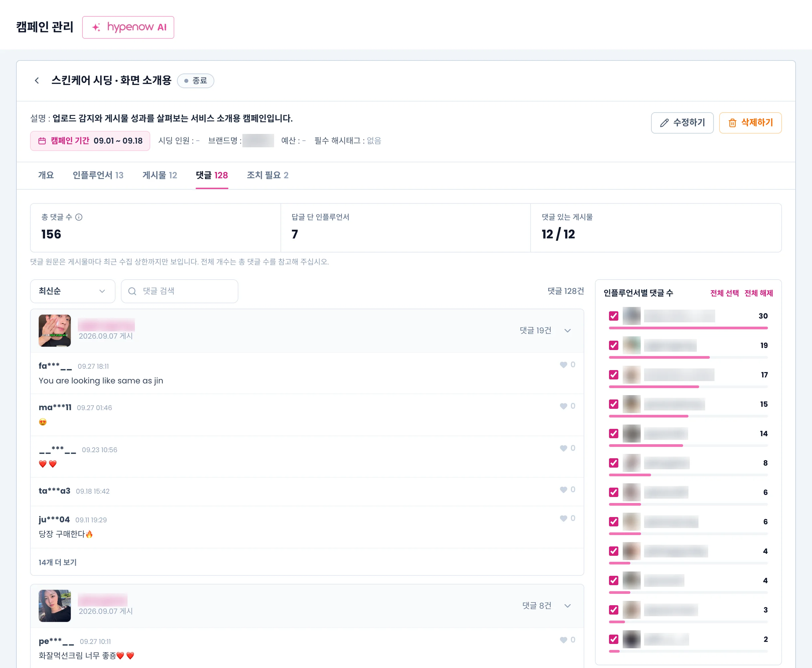The height and width of the screenshot is (668, 812).
Task: Click the info icon beside 총 댓글 수
Action: pyautogui.click(x=79, y=217)
